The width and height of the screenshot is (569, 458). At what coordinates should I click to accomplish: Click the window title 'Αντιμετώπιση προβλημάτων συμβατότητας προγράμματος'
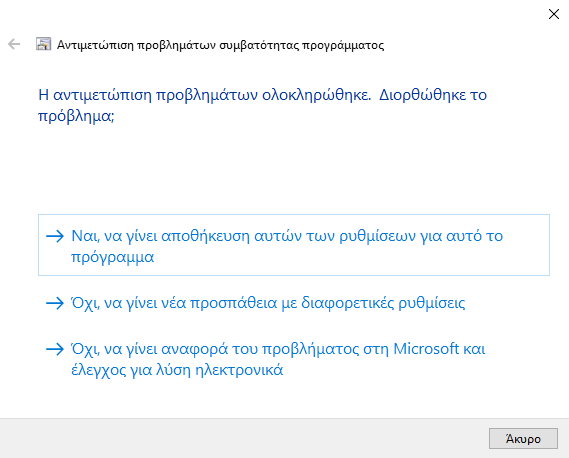221,45
